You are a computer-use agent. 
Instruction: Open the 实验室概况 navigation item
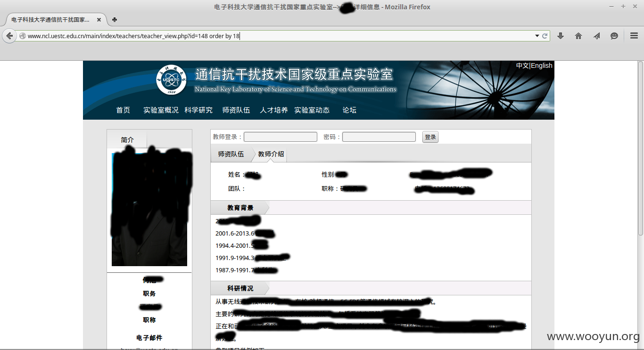(x=161, y=110)
